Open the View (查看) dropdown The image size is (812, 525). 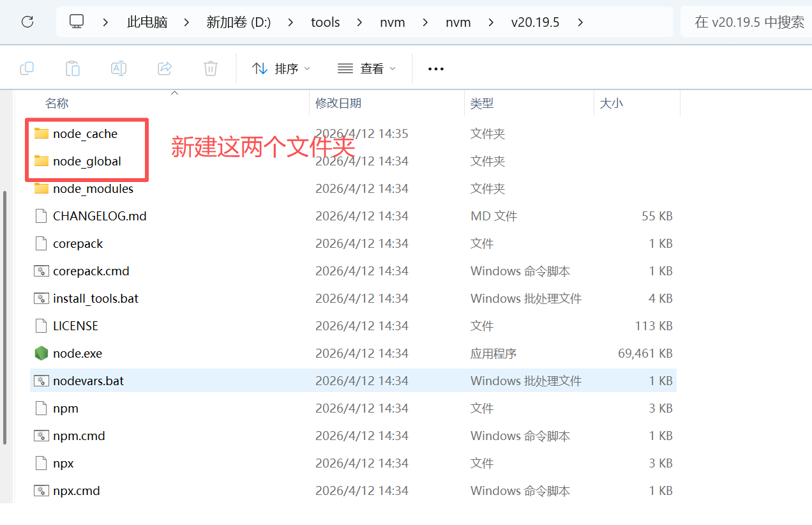point(366,68)
